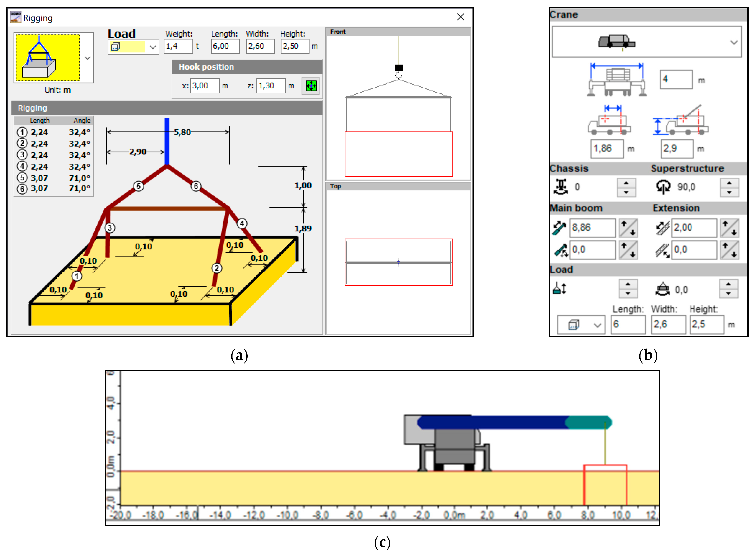Click the main boom length icon
The height and width of the screenshot is (555, 756).
[x=559, y=228]
